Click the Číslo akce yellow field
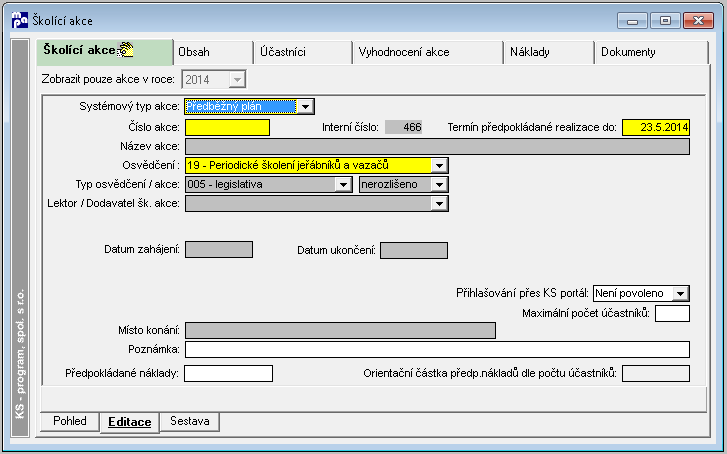 (227, 128)
